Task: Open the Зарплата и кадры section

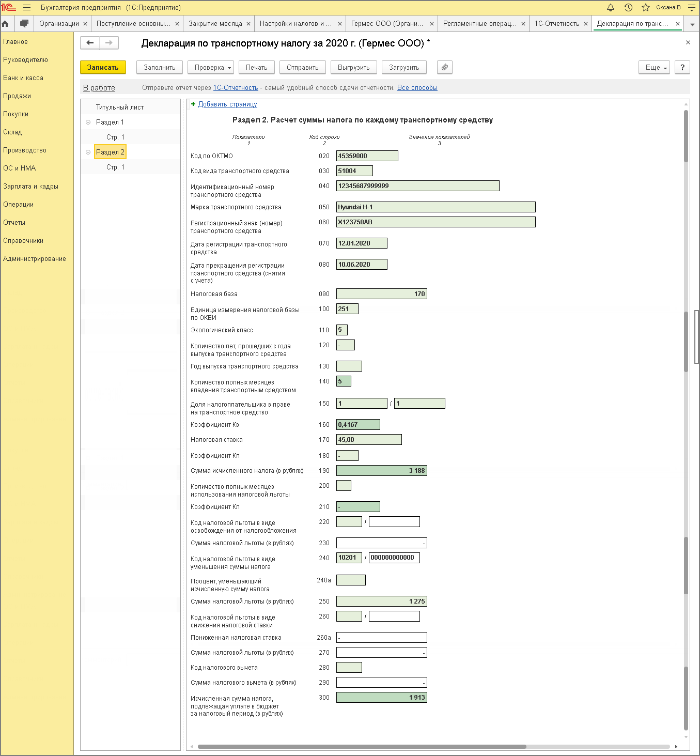Action: [30, 187]
